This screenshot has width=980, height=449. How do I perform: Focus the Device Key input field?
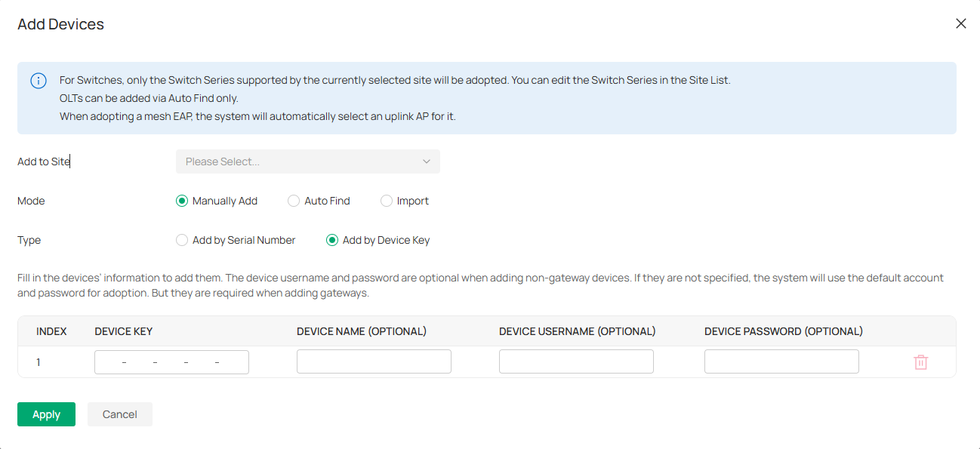(x=171, y=362)
